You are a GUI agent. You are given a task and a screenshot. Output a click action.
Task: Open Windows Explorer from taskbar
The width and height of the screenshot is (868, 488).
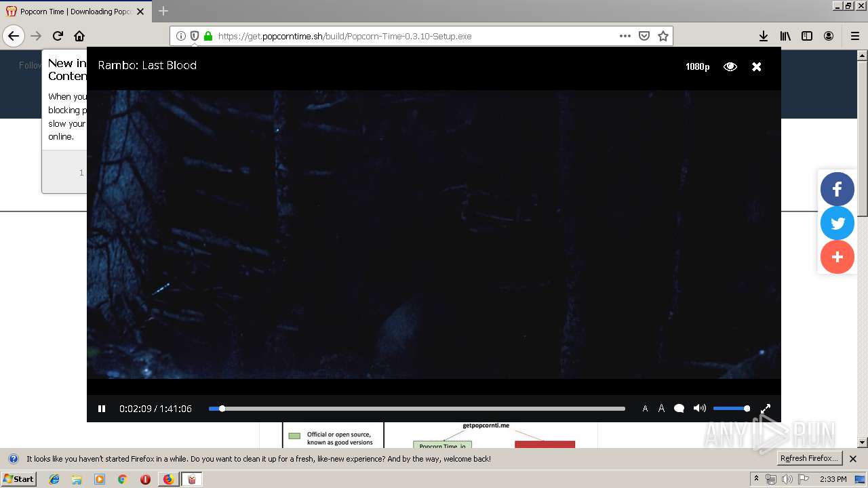(77, 479)
